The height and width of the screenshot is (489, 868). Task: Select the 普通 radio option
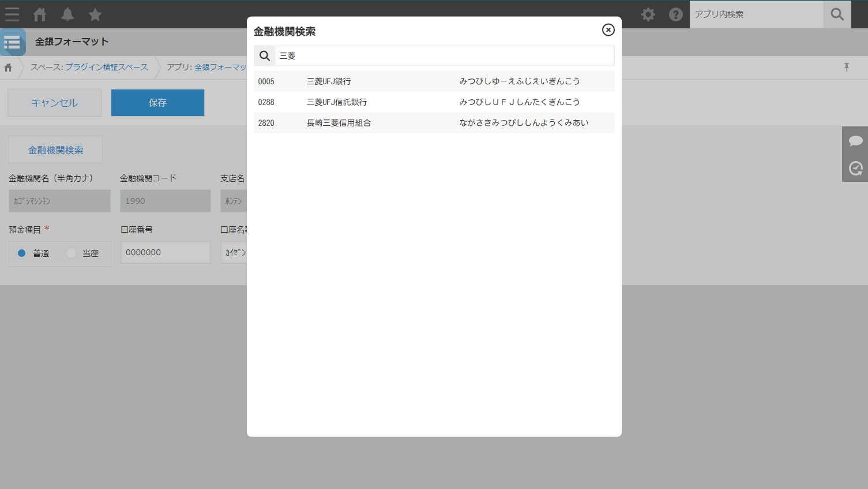pos(22,253)
